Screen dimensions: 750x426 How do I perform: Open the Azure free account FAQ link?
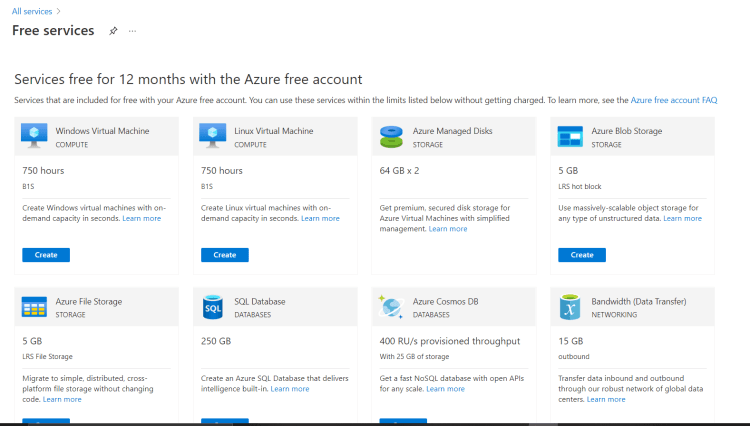pos(674,100)
